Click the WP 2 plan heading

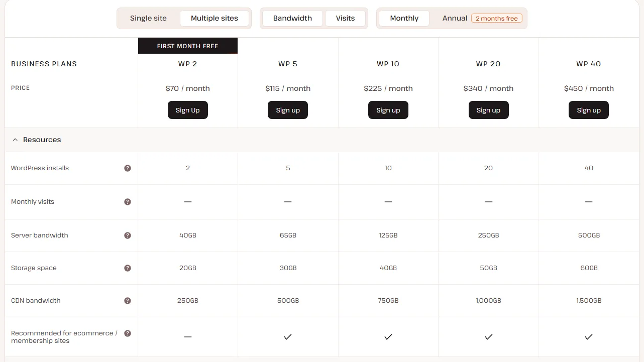188,64
